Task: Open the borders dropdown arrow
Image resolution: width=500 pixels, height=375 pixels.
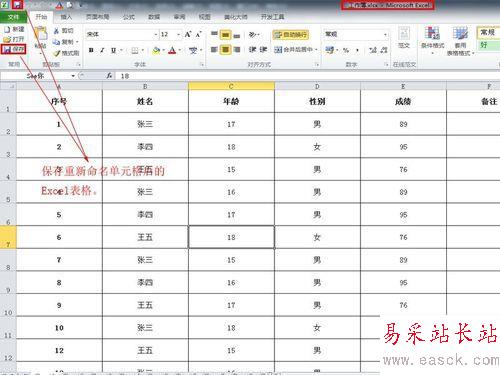Action: pos(143,50)
